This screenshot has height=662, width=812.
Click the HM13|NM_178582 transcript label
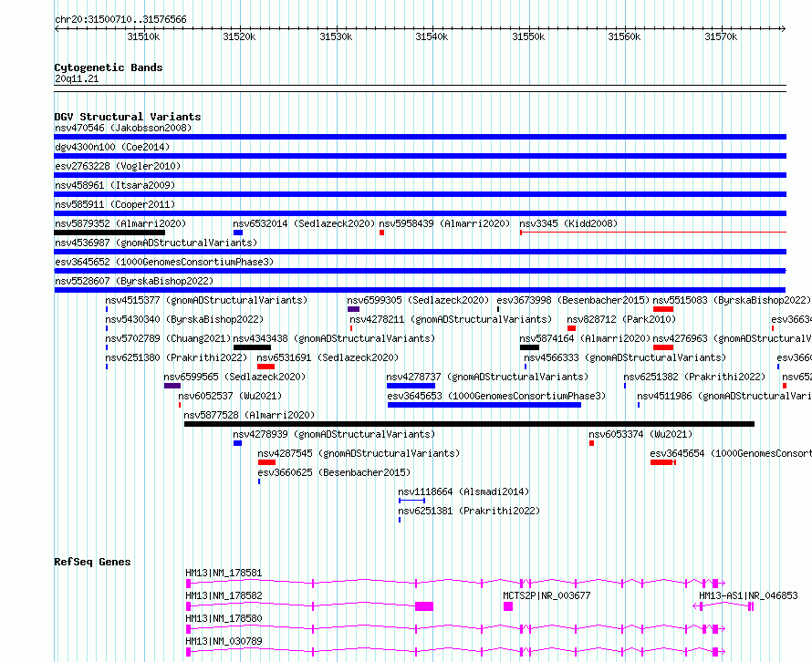[224, 595]
